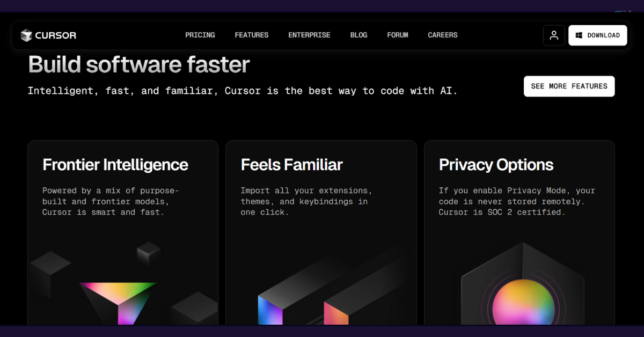Click the CURSOR wordmark text
Viewport: 644px width, 337px height.
pos(56,35)
